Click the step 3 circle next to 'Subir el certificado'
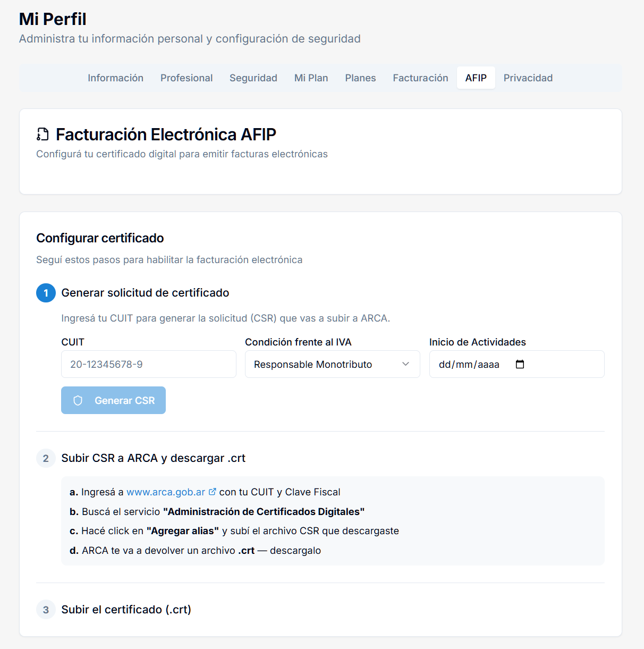This screenshot has height=649, width=644. coord(46,610)
